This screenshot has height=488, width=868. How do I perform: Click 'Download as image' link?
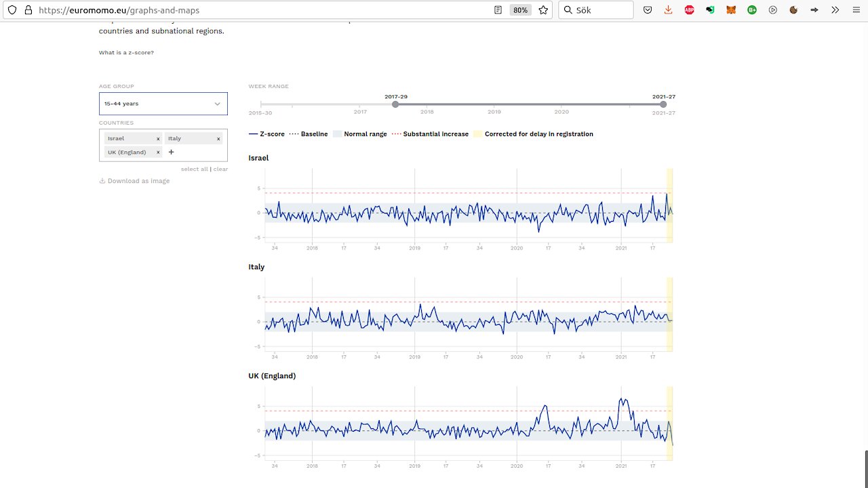point(138,181)
